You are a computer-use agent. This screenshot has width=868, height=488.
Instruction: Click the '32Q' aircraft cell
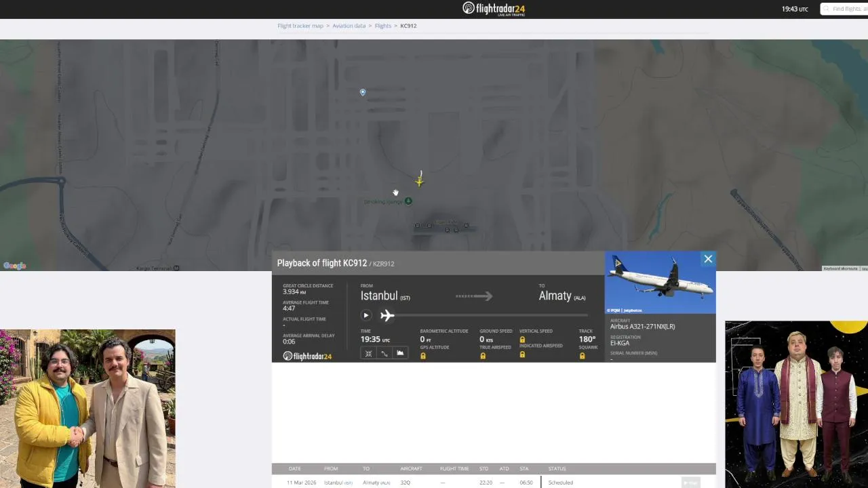click(405, 483)
